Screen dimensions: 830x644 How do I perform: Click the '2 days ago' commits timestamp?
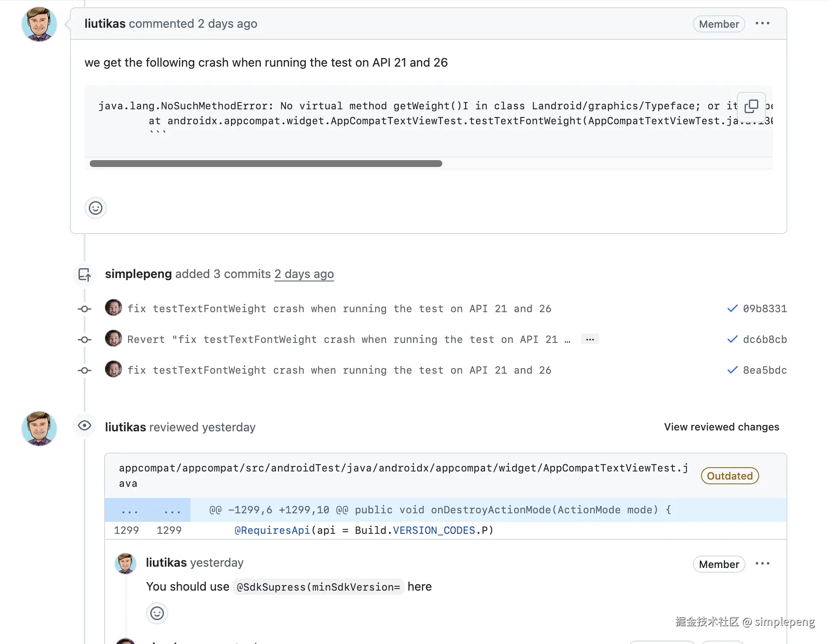[304, 274]
